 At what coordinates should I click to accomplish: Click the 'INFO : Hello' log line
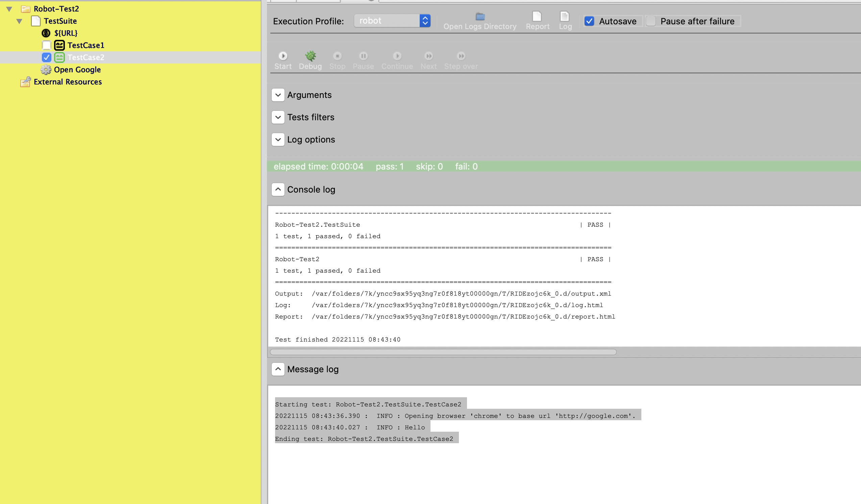click(x=350, y=428)
